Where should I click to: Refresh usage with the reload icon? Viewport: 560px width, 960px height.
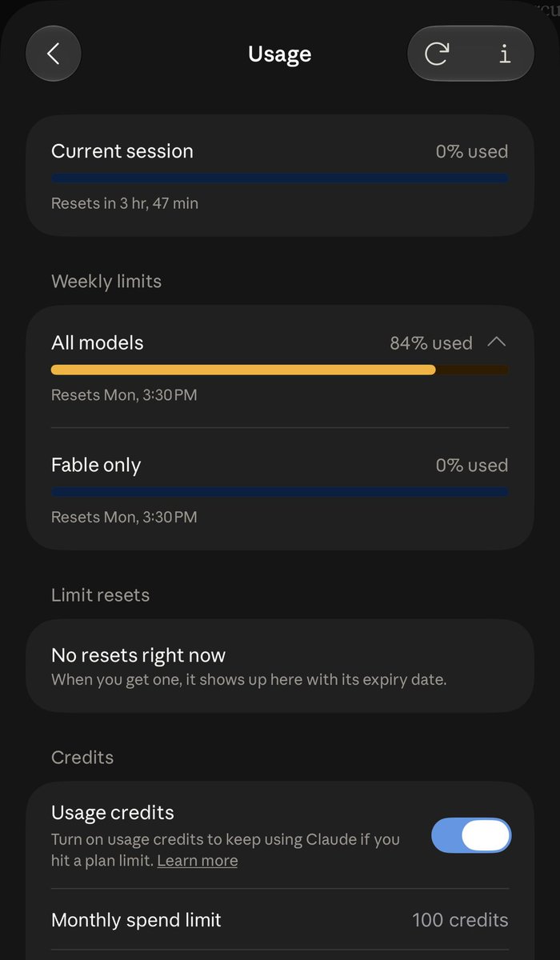click(x=437, y=54)
